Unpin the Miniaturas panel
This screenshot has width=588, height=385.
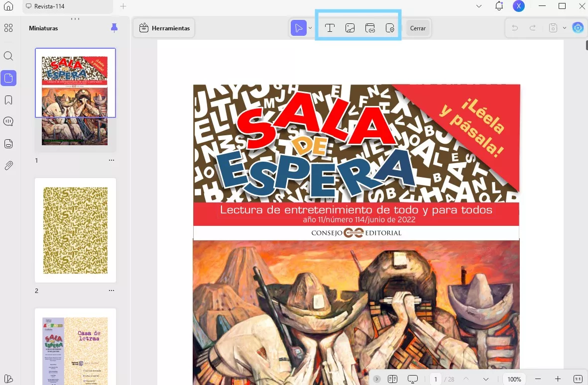tap(114, 28)
